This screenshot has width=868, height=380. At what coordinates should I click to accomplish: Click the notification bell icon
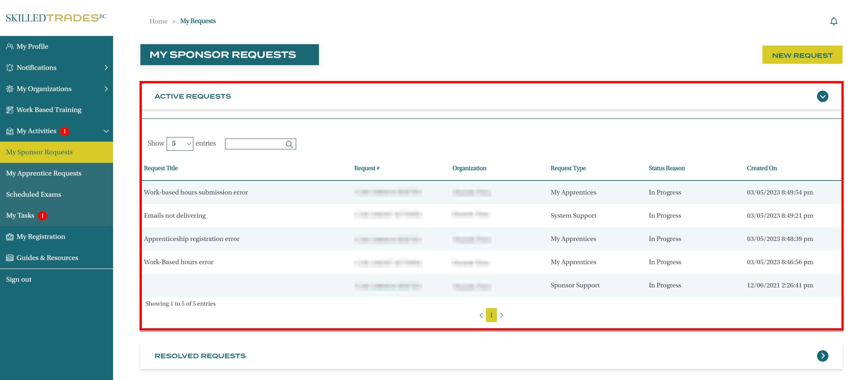[x=833, y=21]
